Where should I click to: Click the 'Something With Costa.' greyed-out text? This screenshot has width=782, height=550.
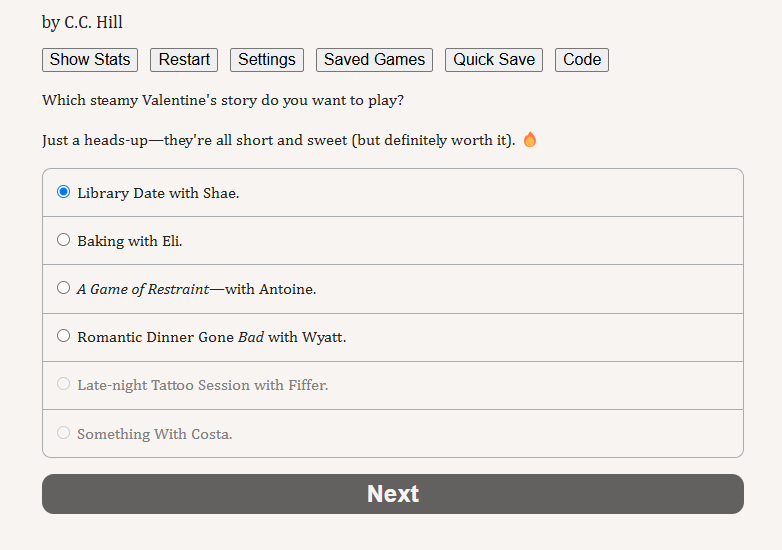155,434
